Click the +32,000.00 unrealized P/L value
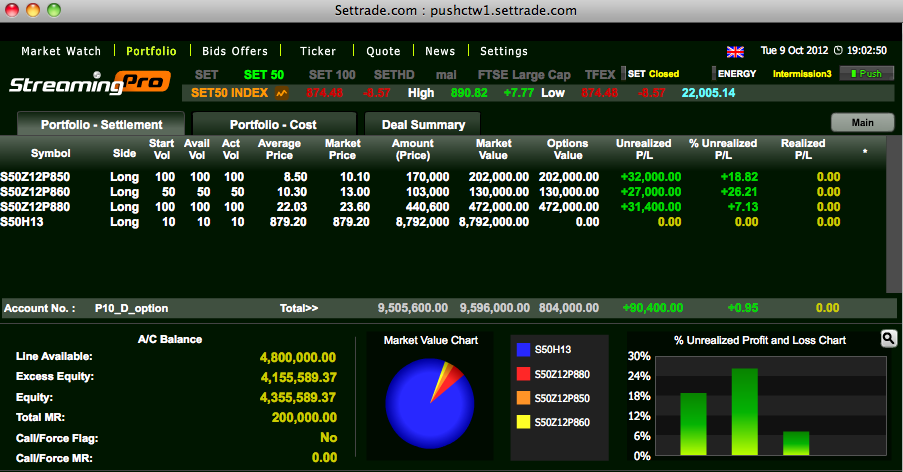Screen dimensions: 903x472 [651, 177]
